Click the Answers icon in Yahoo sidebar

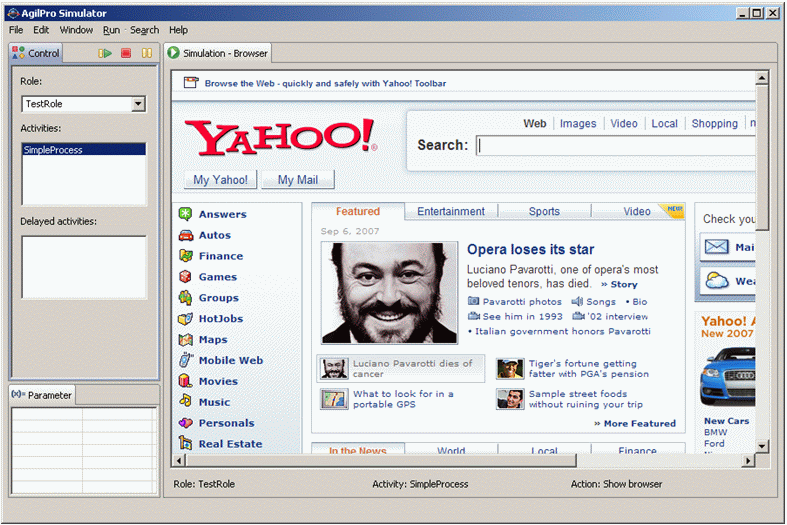(185, 214)
